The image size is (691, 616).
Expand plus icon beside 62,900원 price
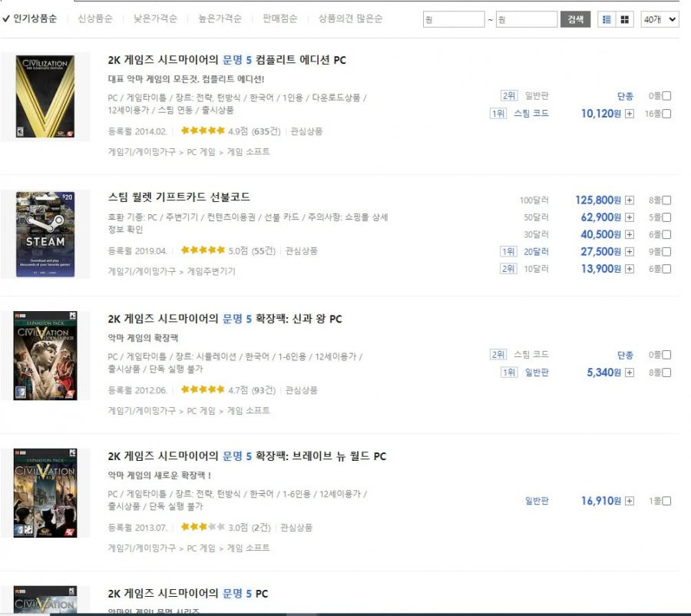pos(630,217)
